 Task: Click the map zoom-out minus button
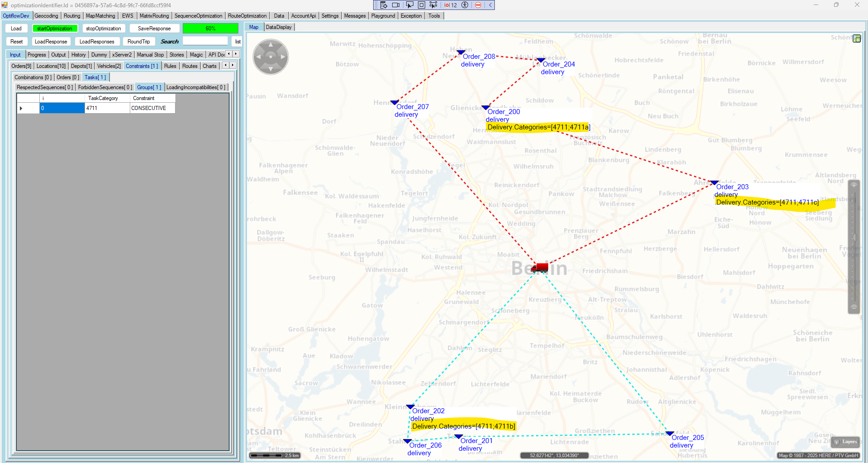tap(854, 307)
